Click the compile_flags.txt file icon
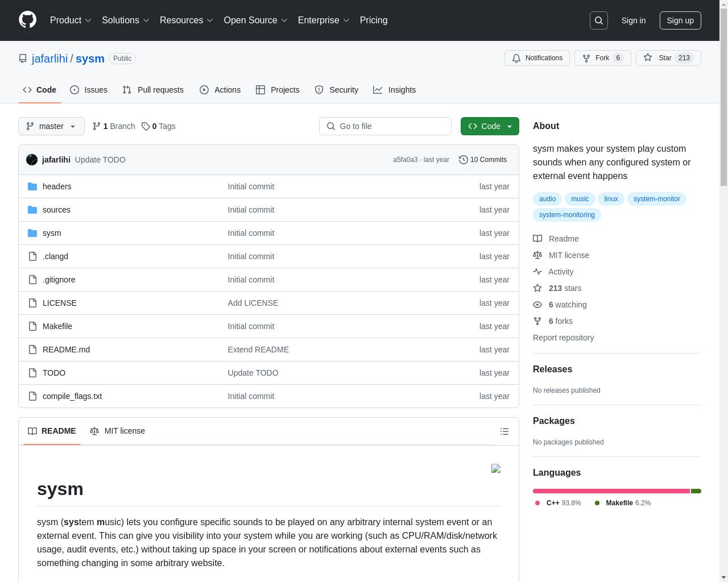 32,396
